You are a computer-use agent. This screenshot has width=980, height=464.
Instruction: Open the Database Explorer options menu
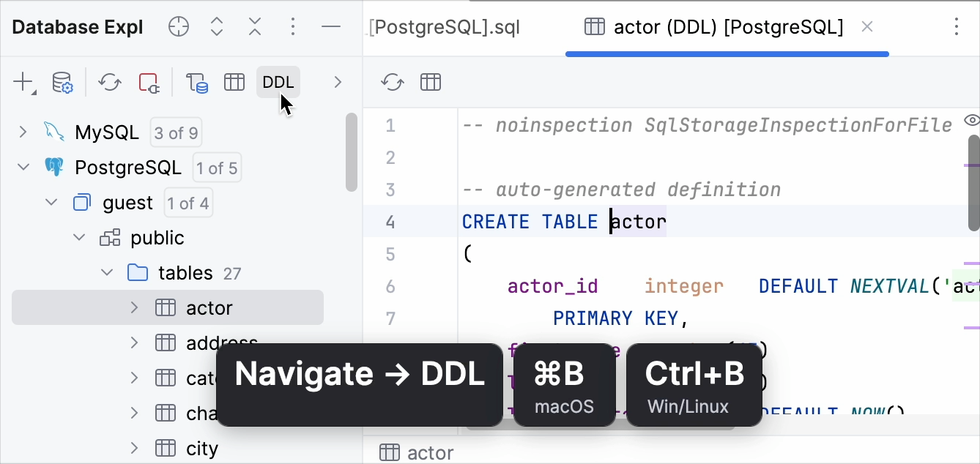[x=292, y=26]
